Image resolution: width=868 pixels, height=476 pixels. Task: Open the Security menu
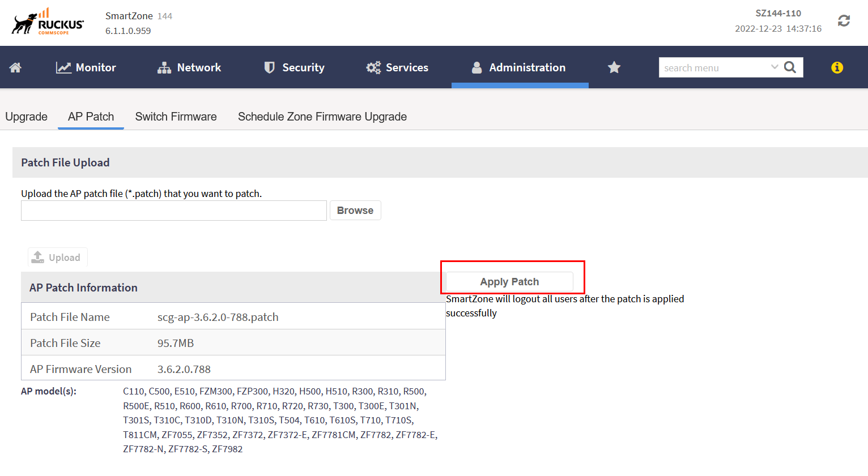tap(294, 67)
